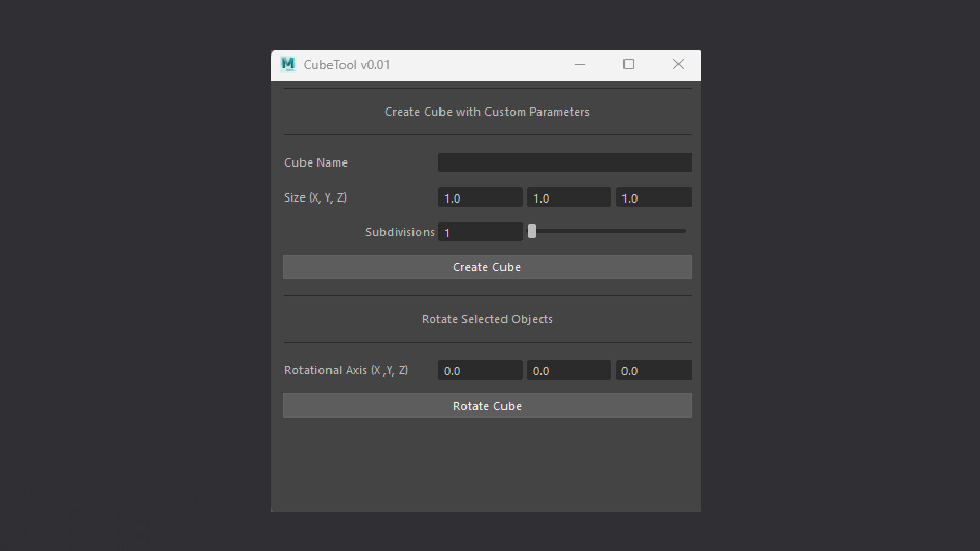Click the middle of the Subdivisions slider track
Screen dimensions: 980x551
pos(607,231)
